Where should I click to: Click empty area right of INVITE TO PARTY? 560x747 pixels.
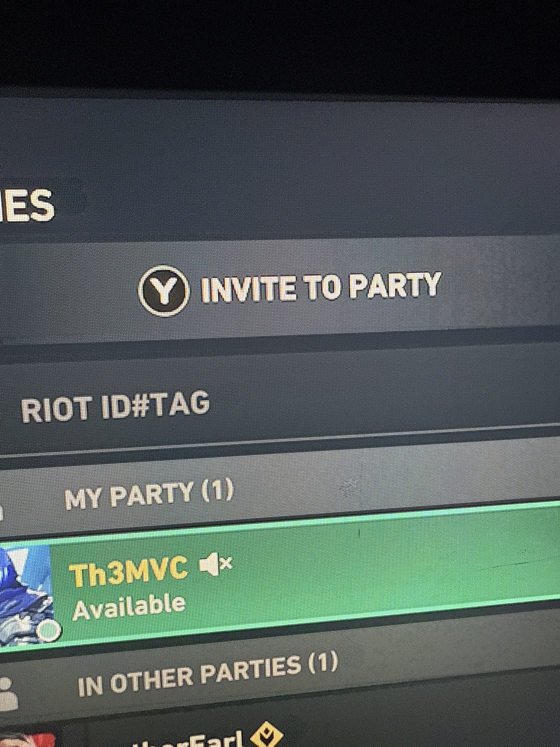[500, 284]
